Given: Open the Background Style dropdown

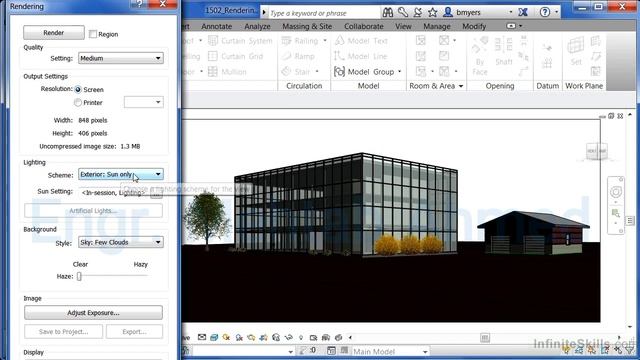Looking at the screenshot, I should (121, 242).
